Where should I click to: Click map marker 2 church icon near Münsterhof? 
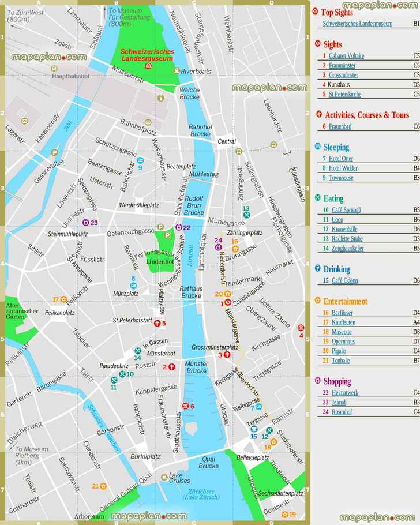[x=171, y=366]
